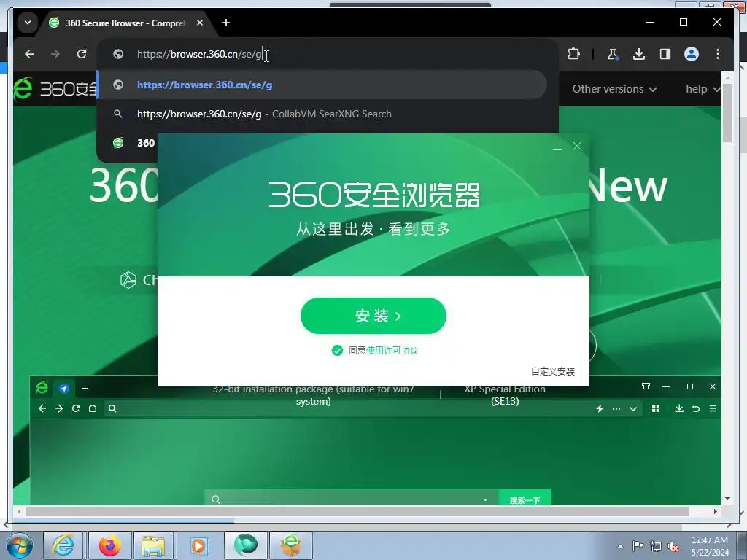The height and width of the screenshot is (560, 747).
Task: Open Windows Media Player taskbar icon
Action: [x=198, y=545]
